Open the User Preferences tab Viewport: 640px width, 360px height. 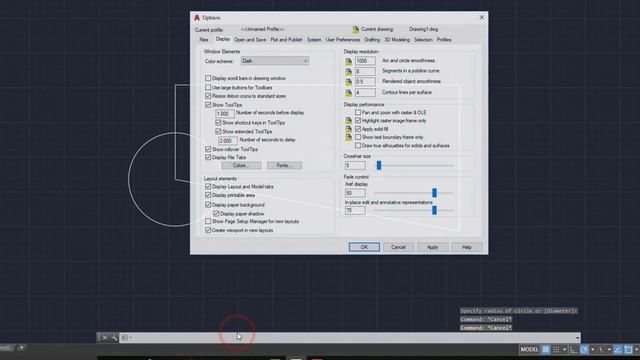pyautogui.click(x=343, y=40)
